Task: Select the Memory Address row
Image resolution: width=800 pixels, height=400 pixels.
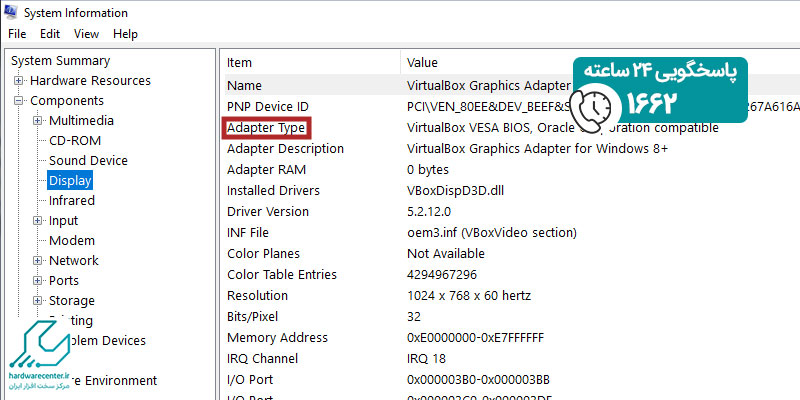Action: pos(512,337)
